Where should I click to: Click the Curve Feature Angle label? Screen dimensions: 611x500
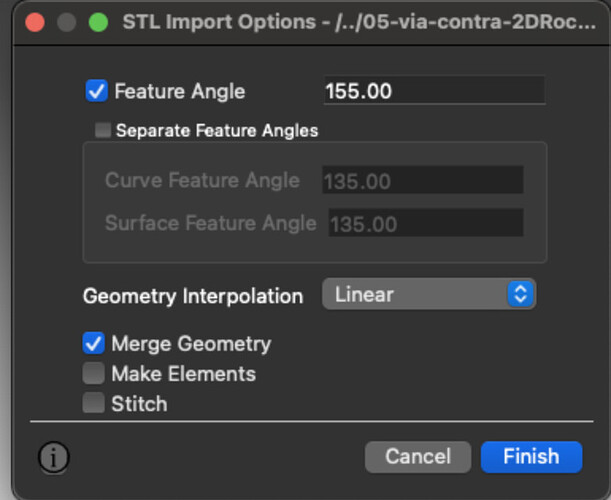(x=202, y=180)
